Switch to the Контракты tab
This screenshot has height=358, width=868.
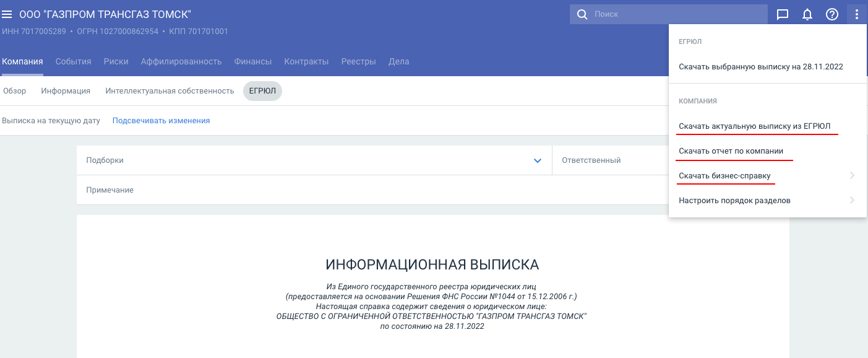point(306,61)
